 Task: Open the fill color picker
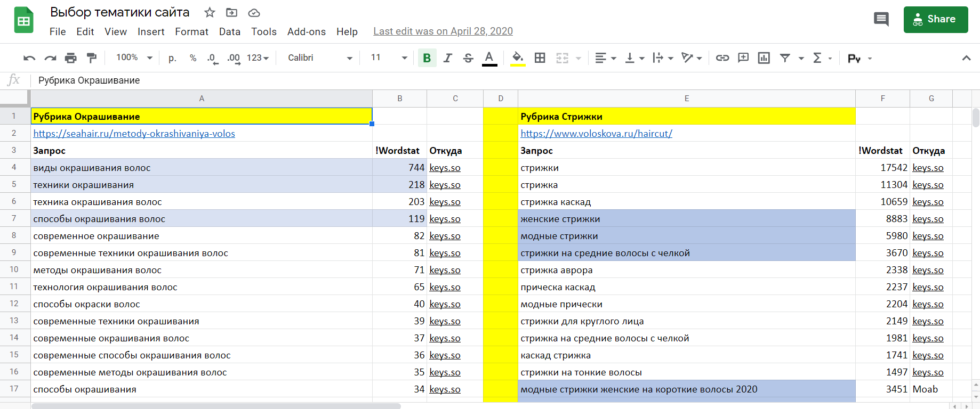click(x=517, y=58)
